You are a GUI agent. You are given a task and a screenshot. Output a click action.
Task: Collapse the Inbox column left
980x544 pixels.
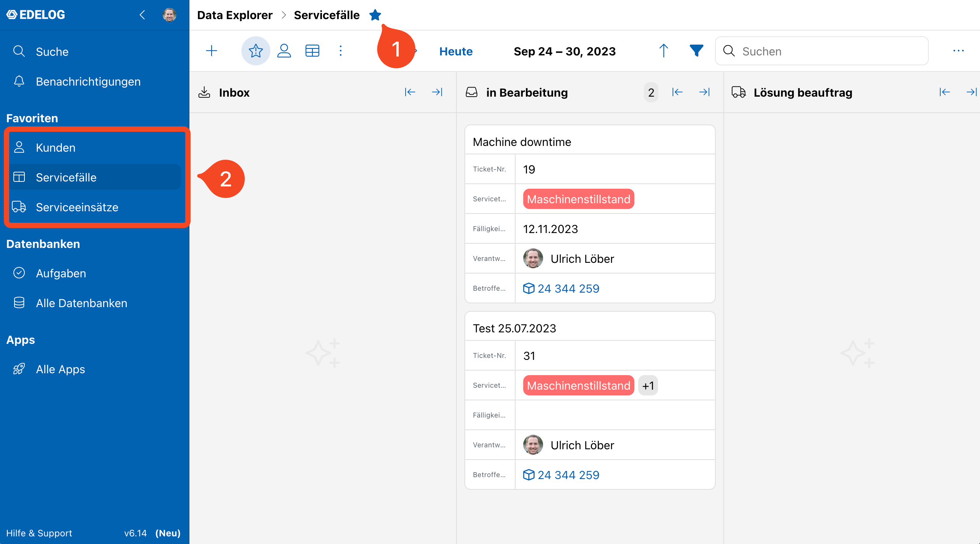coord(410,92)
